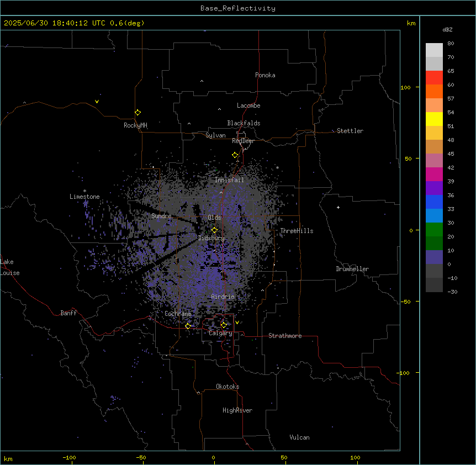Click the yellow diamond marker below Cochrane
Screen dimensions: 476x465
(x=188, y=326)
